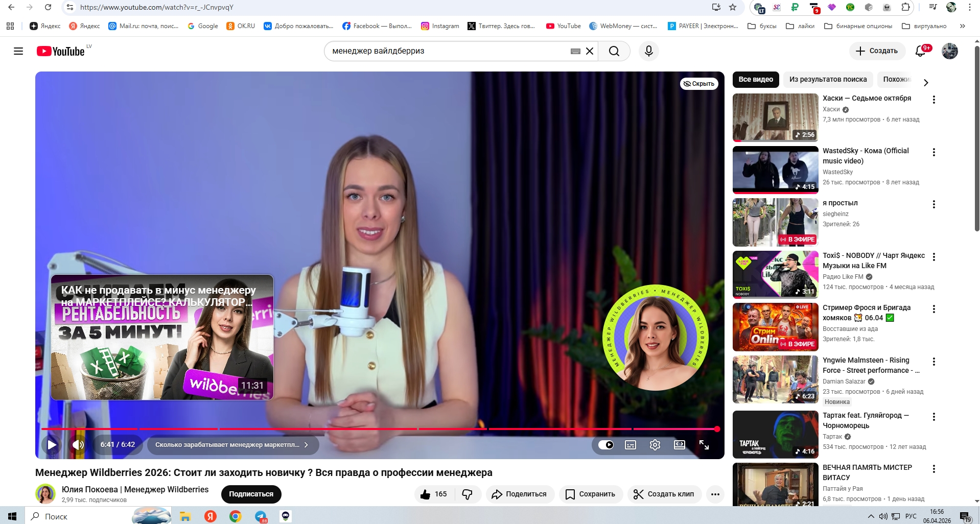The image size is (980, 524).
Task: Seek on the red video progress bar
Action: point(379,429)
